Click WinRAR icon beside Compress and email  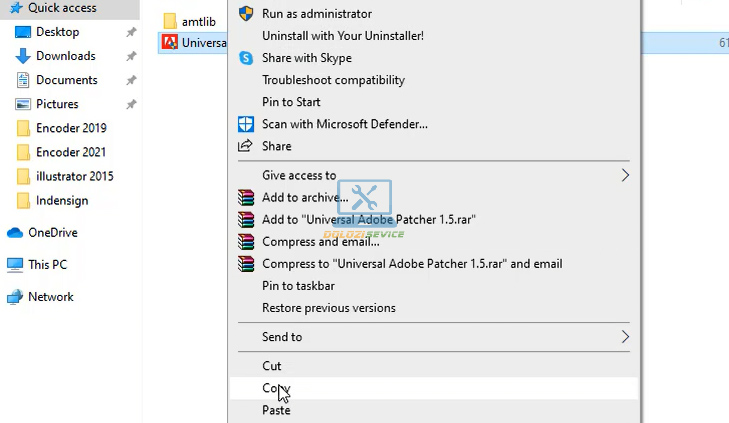(246, 242)
